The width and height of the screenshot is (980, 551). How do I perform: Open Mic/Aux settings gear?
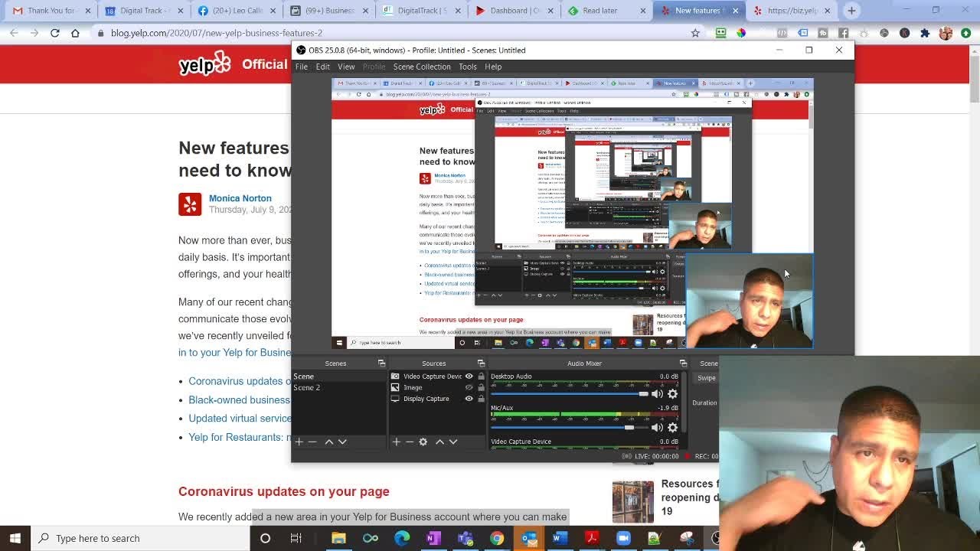tap(672, 427)
